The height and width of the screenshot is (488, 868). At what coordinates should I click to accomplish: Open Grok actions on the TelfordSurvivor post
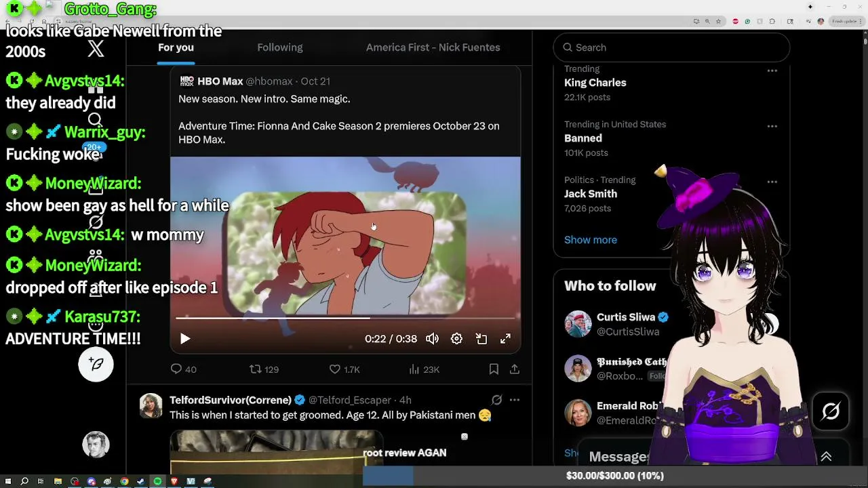(496, 400)
